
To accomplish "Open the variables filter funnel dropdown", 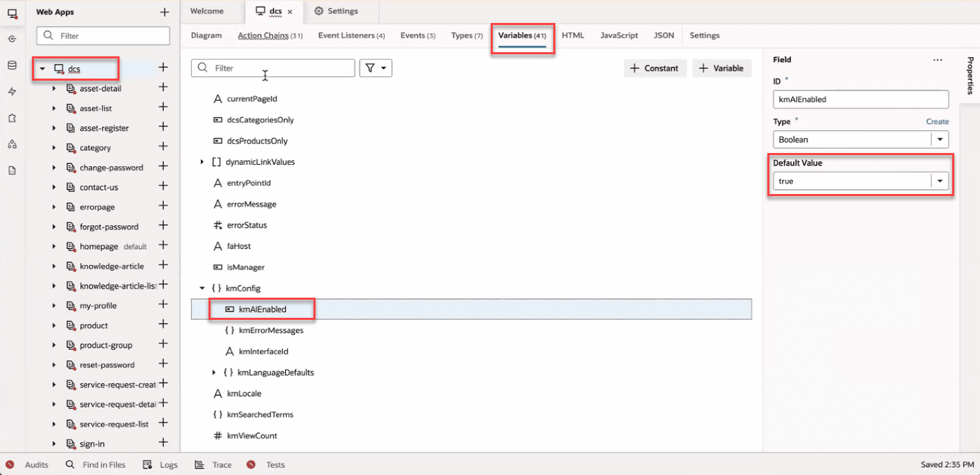I will (x=375, y=67).
